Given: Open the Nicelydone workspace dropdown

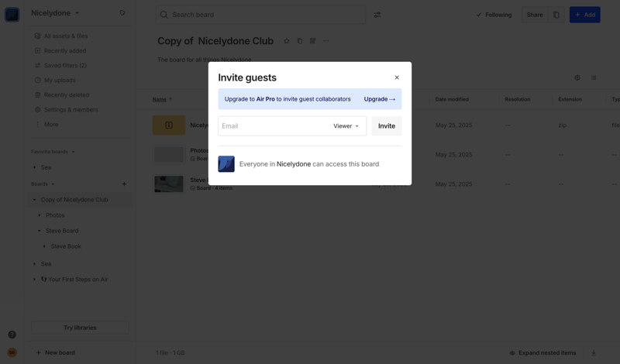Looking at the screenshot, I should click(55, 13).
